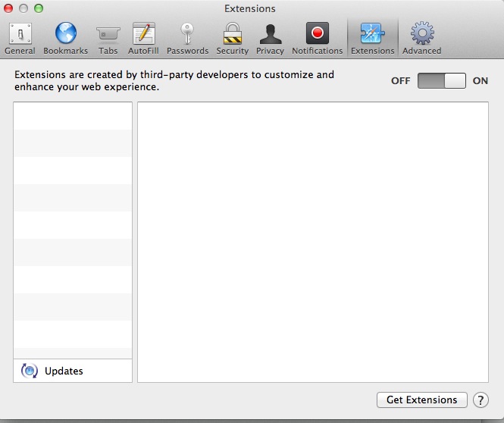This screenshot has width=504, height=423.
Task: Open the General preferences pane
Action: pyautogui.click(x=20, y=38)
